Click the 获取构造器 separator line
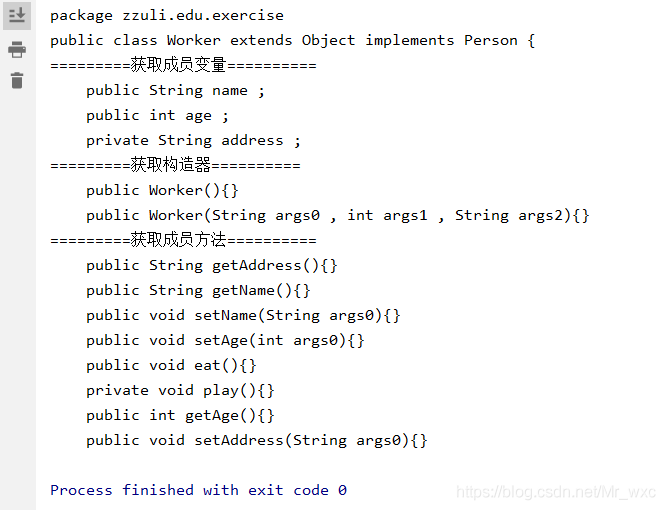Image resolution: width=665 pixels, height=510 pixels. coord(175,165)
